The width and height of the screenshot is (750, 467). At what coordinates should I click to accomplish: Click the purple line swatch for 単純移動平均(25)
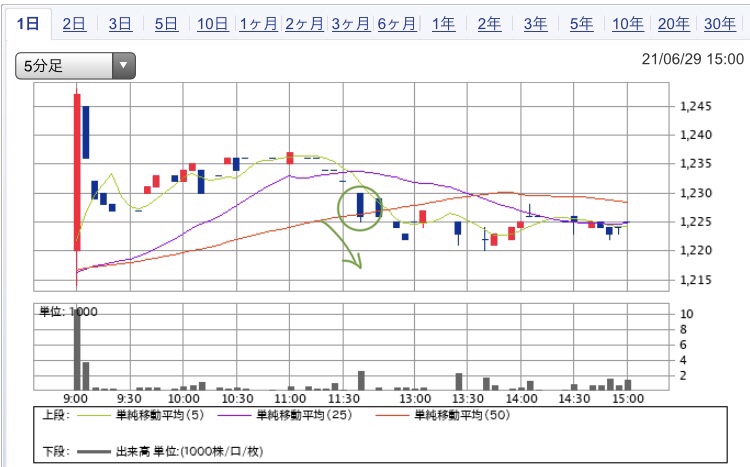tap(234, 416)
